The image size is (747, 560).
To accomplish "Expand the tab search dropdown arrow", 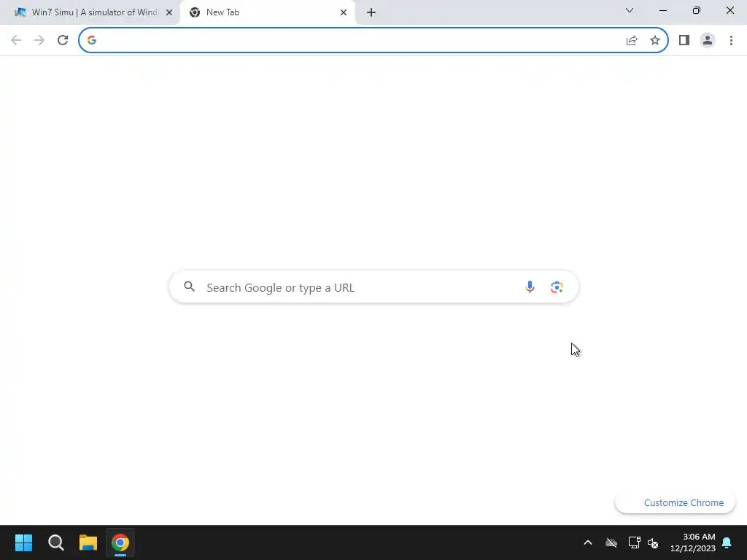I will pyautogui.click(x=630, y=10).
